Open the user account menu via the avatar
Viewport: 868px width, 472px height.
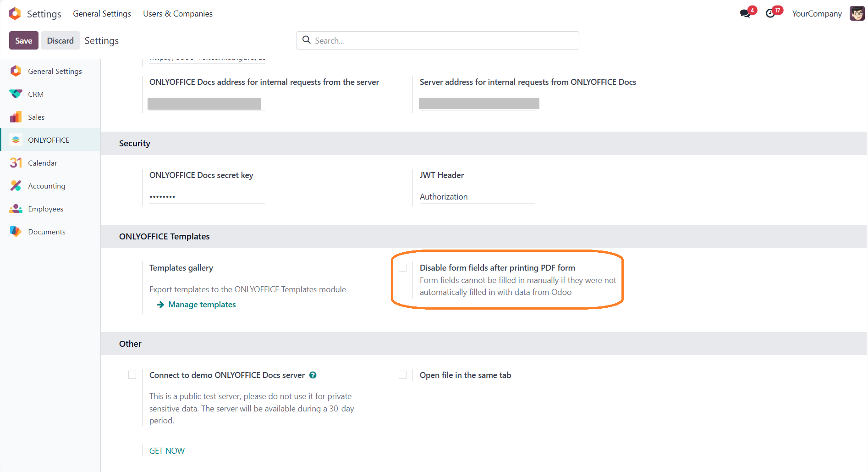point(857,13)
